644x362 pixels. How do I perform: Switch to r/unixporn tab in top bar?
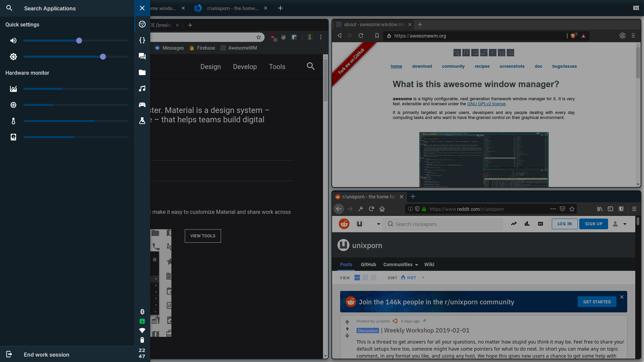click(233, 8)
